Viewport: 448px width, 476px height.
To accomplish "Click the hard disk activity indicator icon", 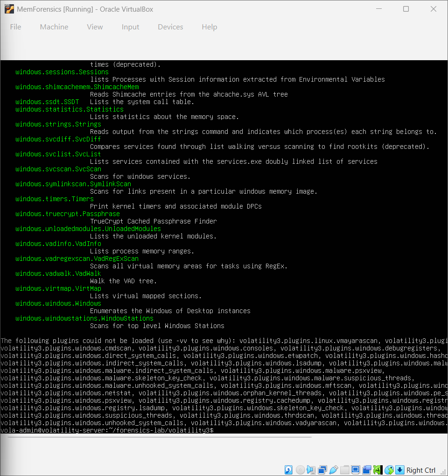I will (x=288, y=469).
